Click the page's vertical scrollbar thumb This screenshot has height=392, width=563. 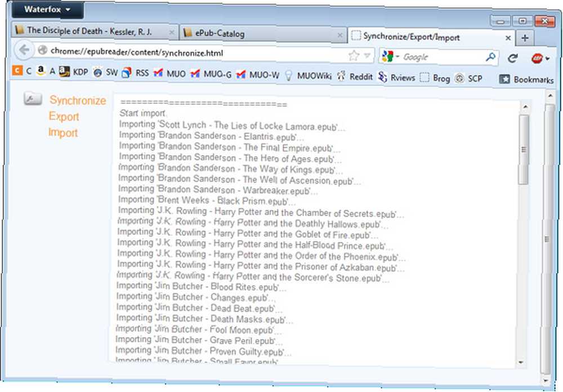coord(547,238)
